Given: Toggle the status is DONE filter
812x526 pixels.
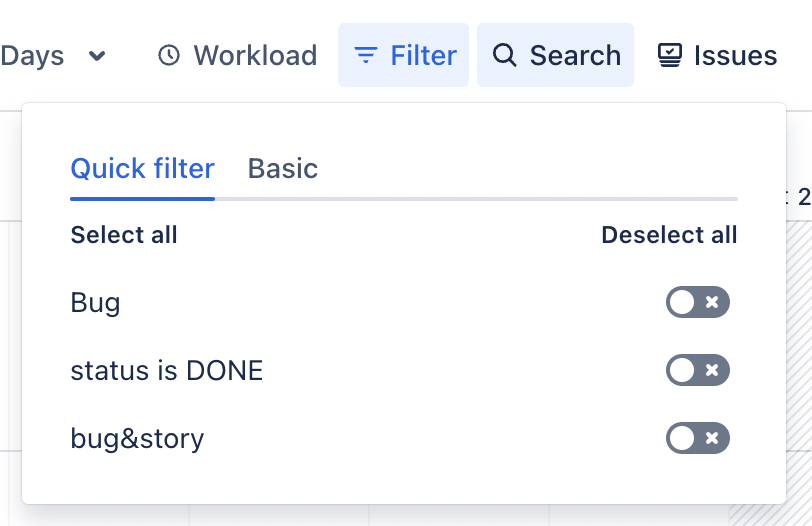Looking at the screenshot, I should tap(698, 370).
